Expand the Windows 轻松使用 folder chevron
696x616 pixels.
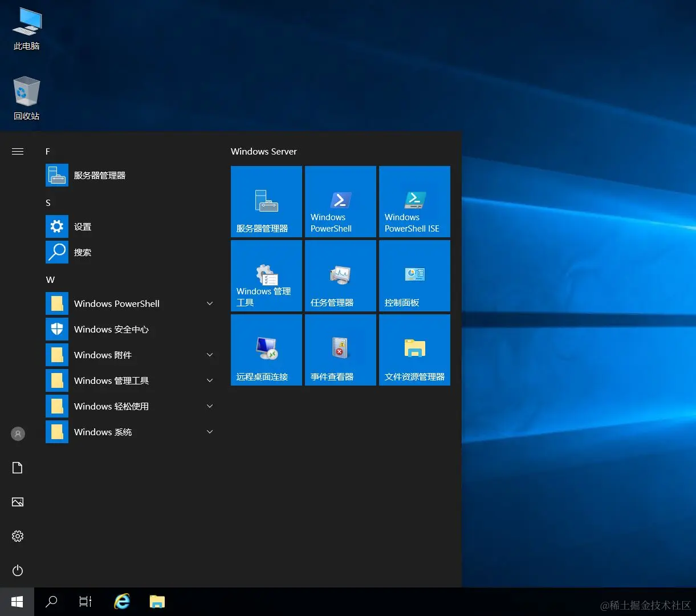pos(210,406)
